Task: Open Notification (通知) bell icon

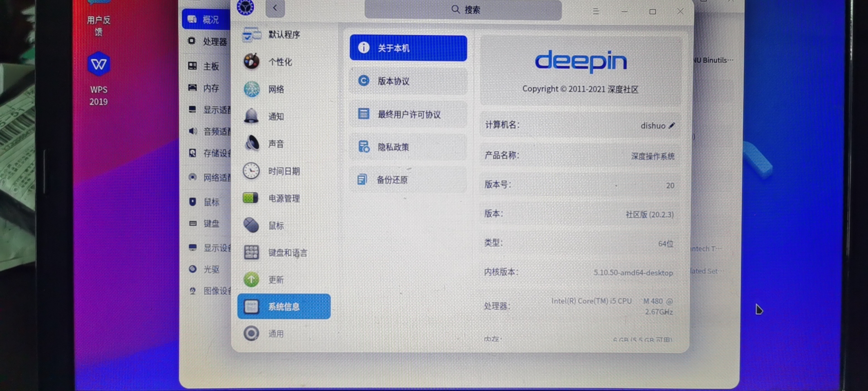Action: (x=251, y=116)
